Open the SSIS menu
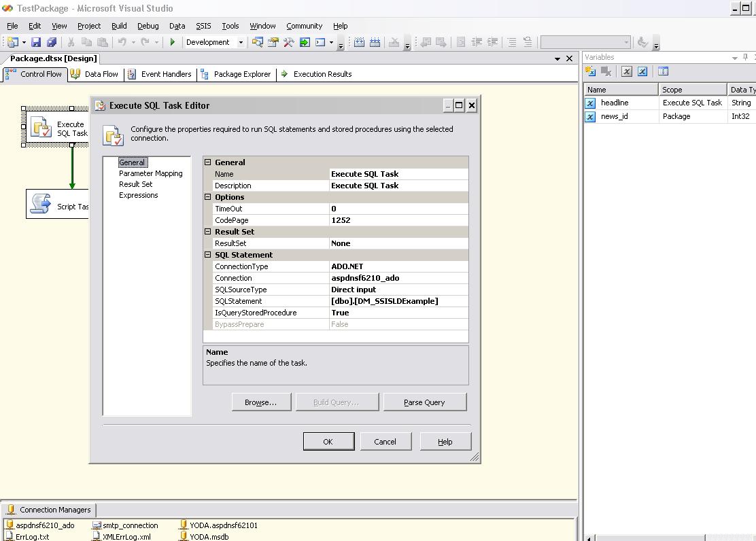The width and height of the screenshot is (756, 541). pos(203,26)
